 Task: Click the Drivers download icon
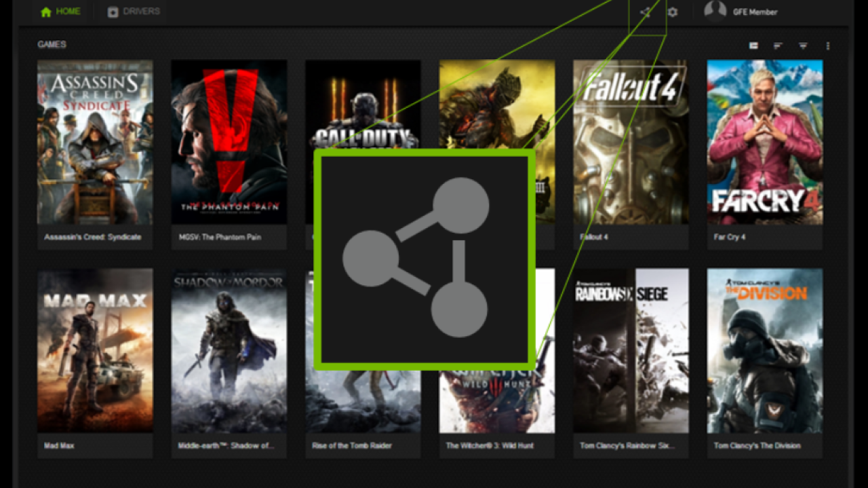click(x=113, y=12)
